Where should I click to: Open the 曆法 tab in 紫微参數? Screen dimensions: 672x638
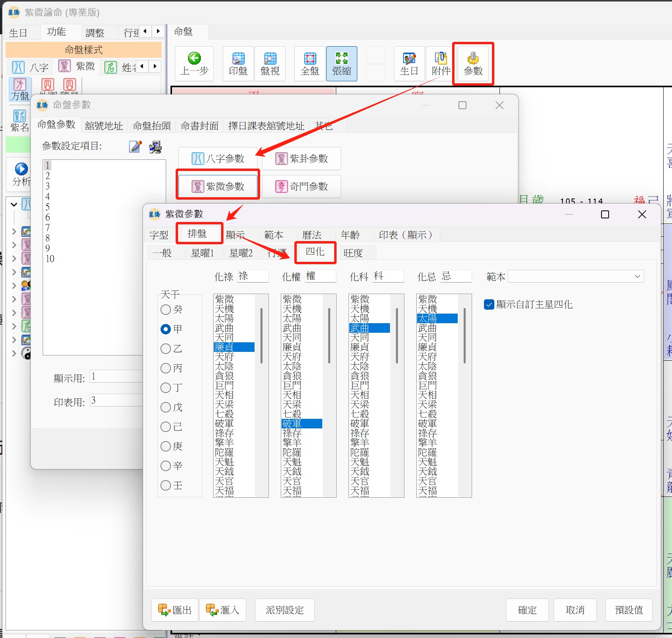[312, 235]
